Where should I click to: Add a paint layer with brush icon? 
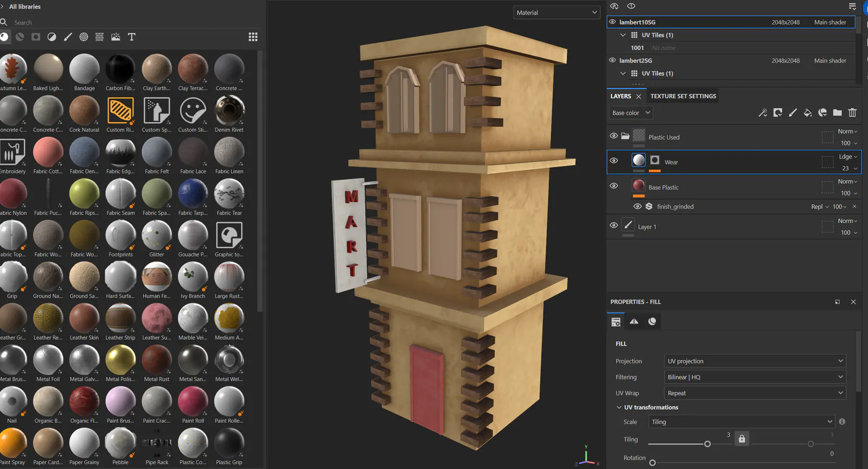793,113
